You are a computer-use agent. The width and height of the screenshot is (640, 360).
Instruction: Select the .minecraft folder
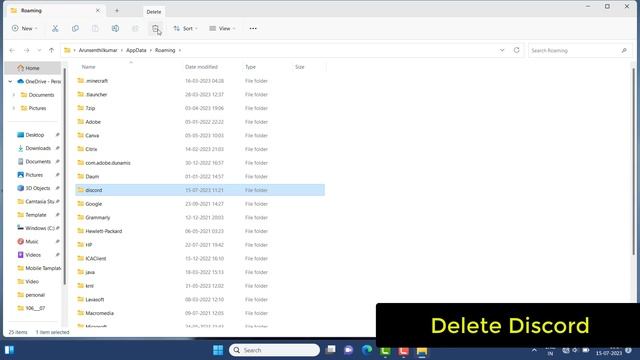coord(96,81)
